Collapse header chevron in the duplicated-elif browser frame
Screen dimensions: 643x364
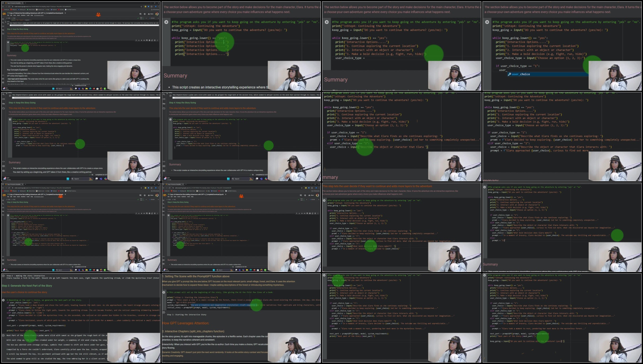pyautogui.click(x=158, y=200)
